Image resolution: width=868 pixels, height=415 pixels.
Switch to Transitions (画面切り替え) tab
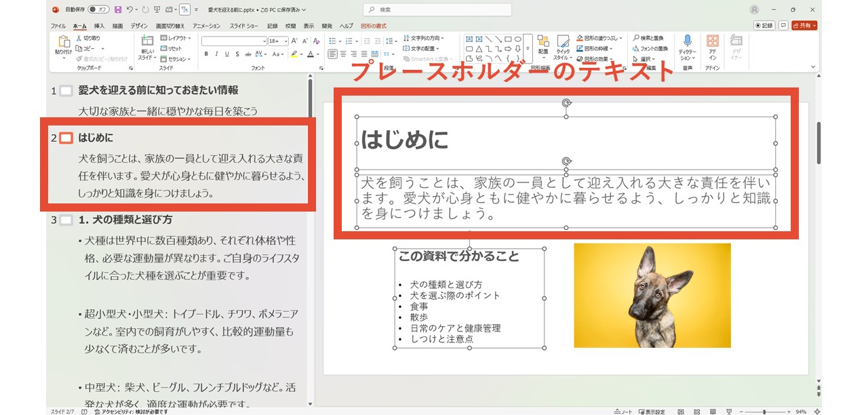[171, 26]
